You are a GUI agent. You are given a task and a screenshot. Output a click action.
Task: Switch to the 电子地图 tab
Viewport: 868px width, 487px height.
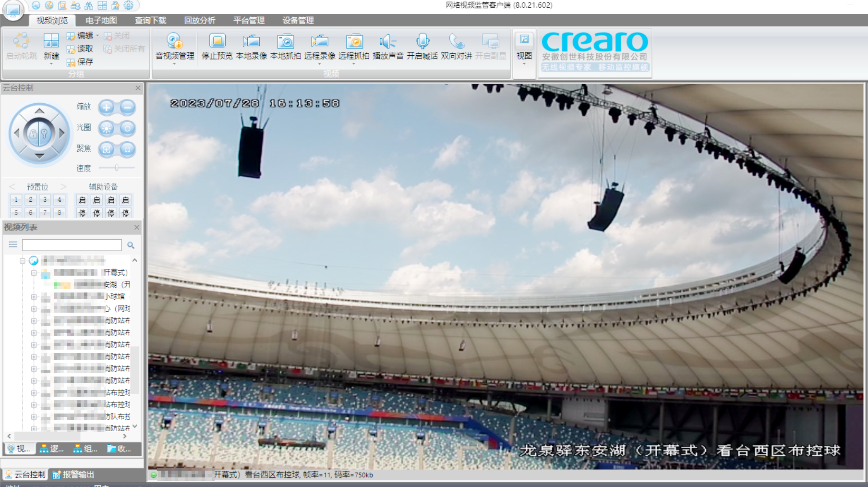pos(101,20)
